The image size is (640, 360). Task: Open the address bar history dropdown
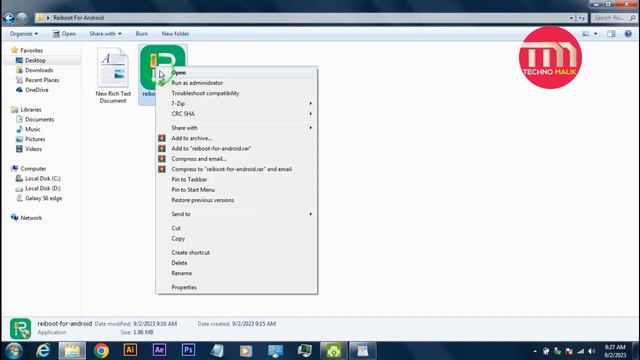tap(571, 18)
